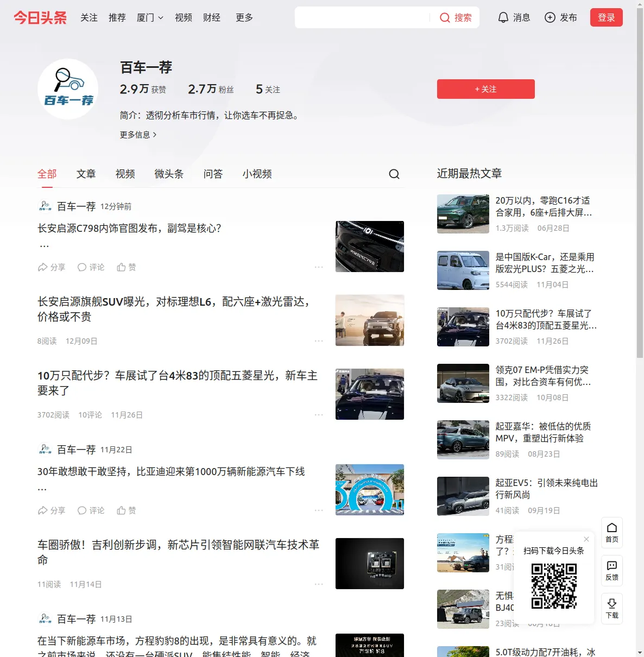This screenshot has height=657, width=644.
Task: Open post 长安启源C798内饰官图发布
Action: pyautogui.click(x=129, y=228)
